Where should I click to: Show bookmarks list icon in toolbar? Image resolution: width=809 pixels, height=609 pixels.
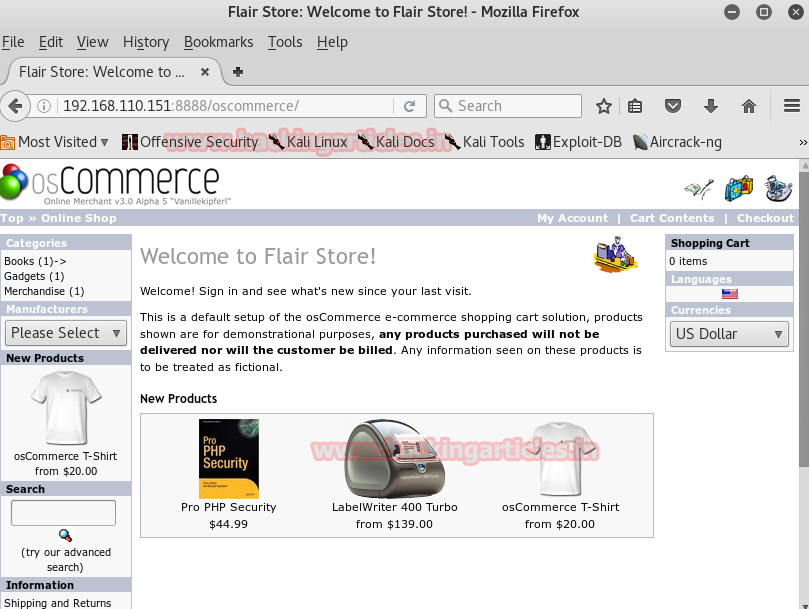point(635,106)
